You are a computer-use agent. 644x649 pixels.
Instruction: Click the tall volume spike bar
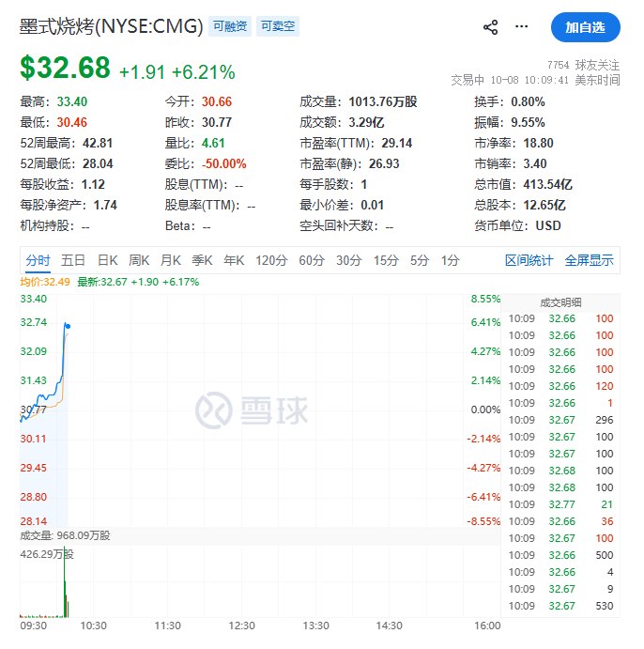pyautogui.click(x=64, y=581)
